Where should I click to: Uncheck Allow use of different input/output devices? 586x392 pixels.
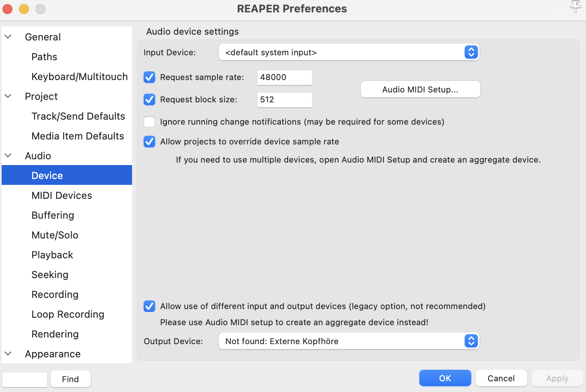[149, 306]
